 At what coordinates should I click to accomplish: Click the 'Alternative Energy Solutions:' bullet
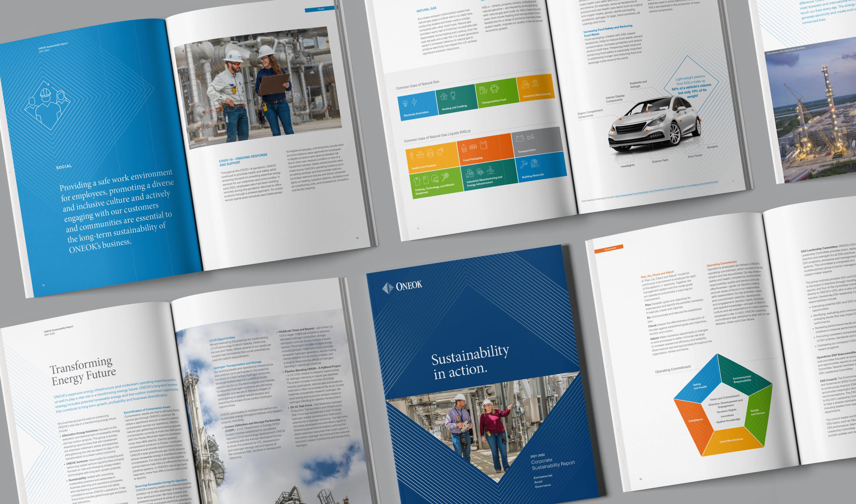click(80, 433)
